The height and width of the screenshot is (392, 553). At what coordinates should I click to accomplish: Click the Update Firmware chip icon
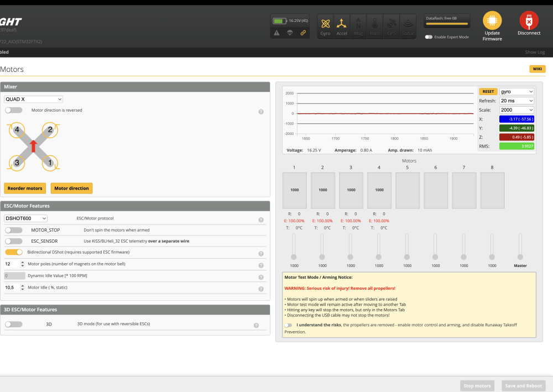(492, 20)
